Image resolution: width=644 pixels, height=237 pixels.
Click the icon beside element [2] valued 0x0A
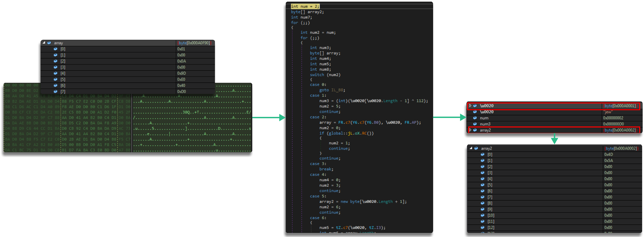click(x=55, y=61)
